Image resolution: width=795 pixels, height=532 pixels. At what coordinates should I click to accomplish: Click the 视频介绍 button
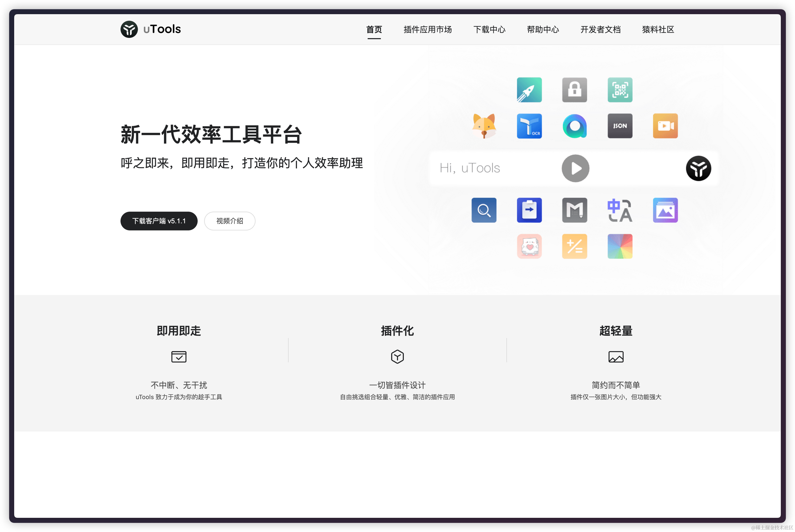click(x=229, y=221)
